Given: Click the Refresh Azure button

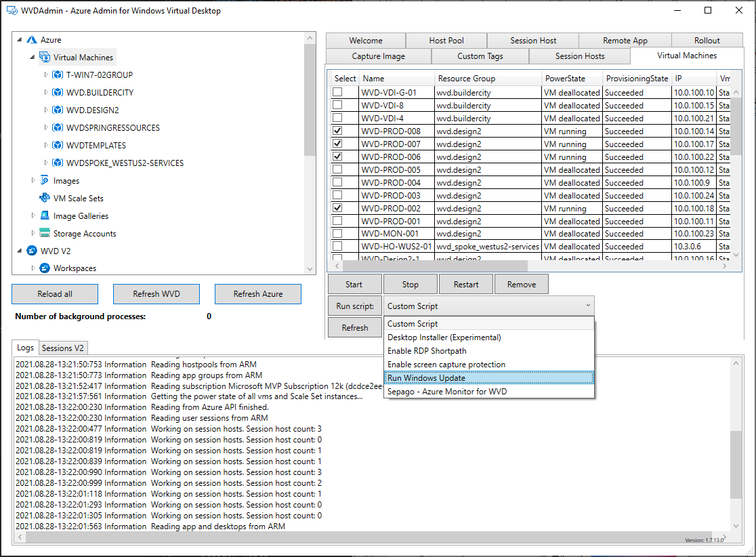Looking at the screenshot, I should click(258, 293).
